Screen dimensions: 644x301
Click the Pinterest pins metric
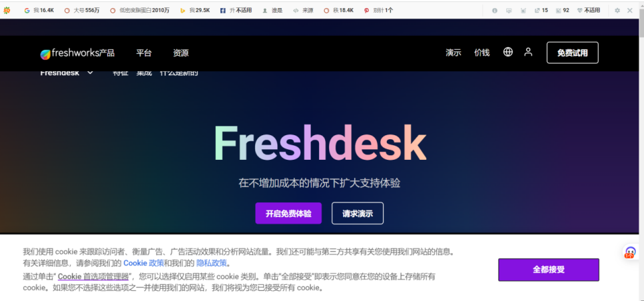tap(378, 11)
